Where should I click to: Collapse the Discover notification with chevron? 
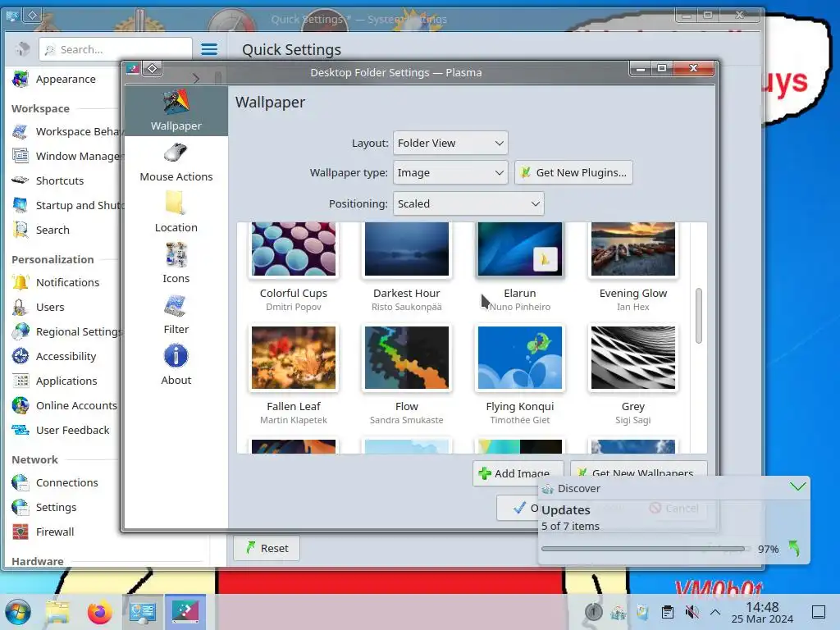click(x=797, y=486)
